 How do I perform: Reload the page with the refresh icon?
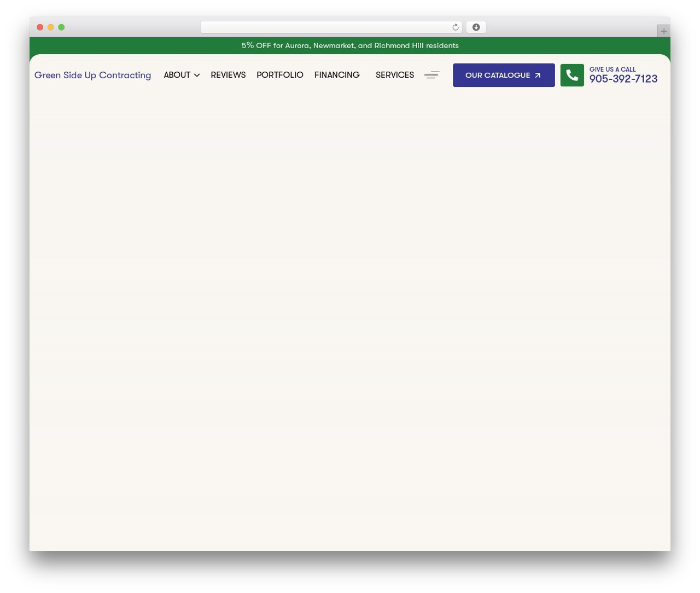click(456, 27)
